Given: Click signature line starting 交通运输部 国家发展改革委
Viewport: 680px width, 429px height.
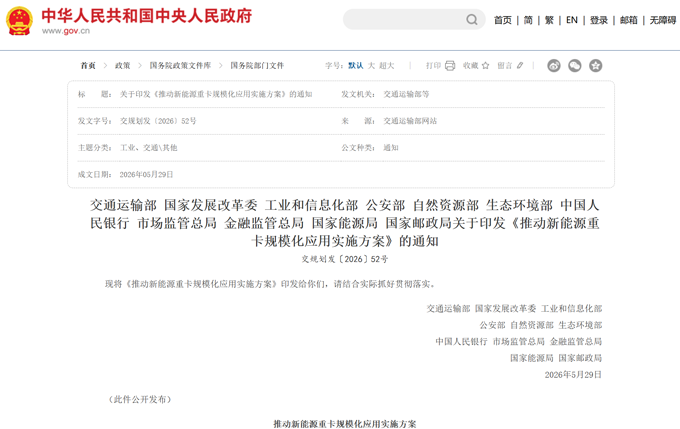Looking at the screenshot, I should 514,308.
